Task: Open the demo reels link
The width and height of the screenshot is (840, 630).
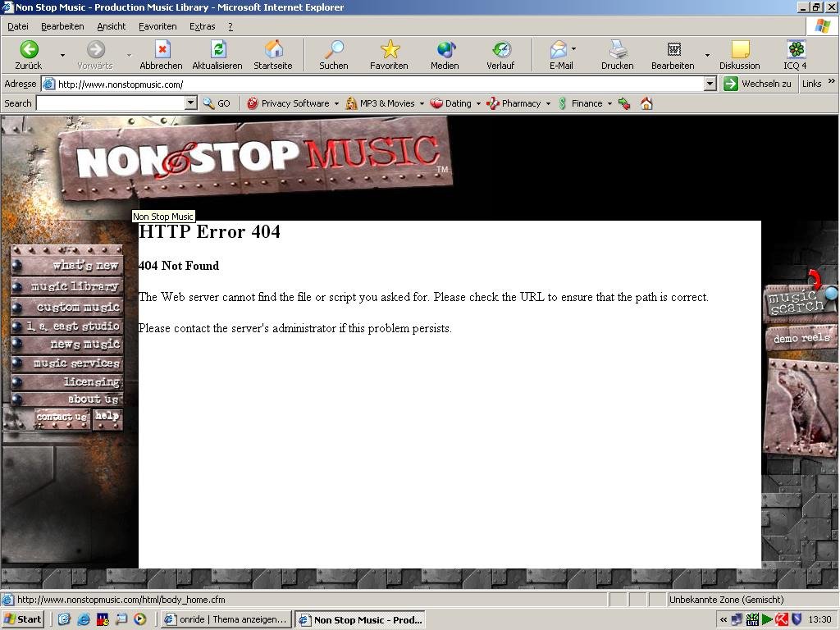Action: 801,338
